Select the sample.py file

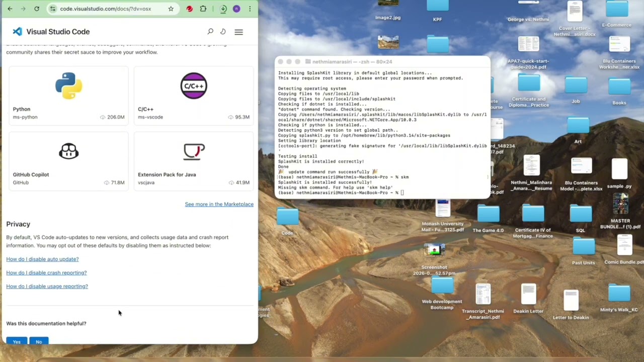pos(619,173)
